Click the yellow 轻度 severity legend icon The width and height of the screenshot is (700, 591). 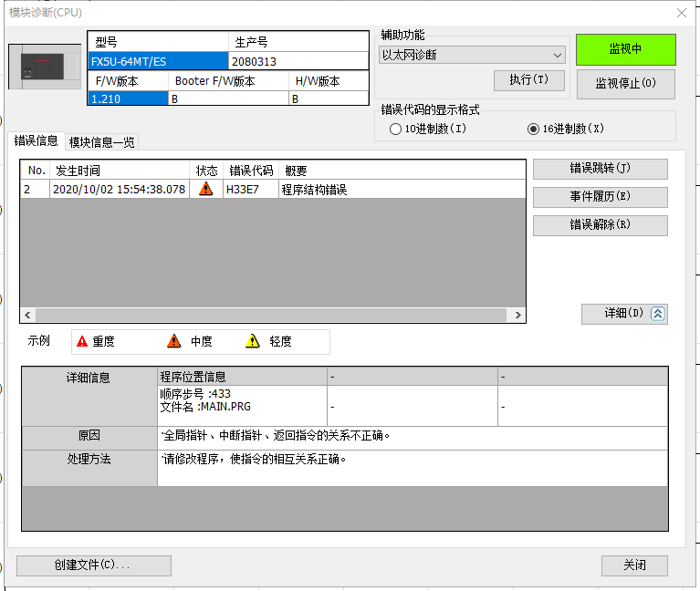(x=253, y=342)
